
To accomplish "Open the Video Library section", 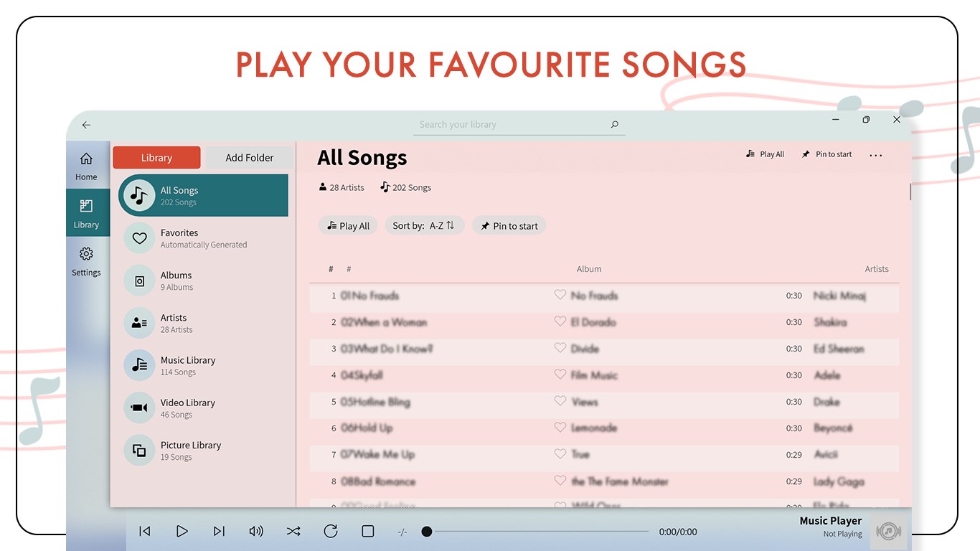I will [203, 408].
